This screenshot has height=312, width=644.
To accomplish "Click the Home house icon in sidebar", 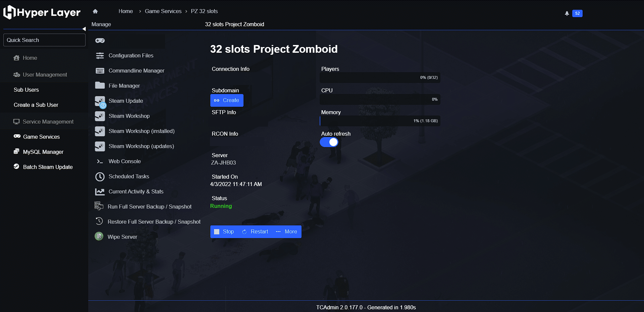I will [x=16, y=58].
